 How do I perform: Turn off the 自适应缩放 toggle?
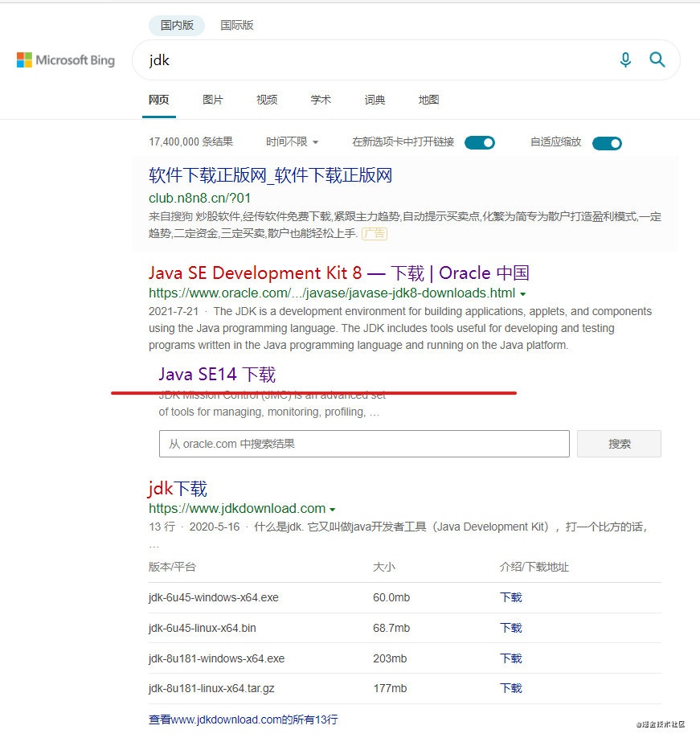pos(607,142)
